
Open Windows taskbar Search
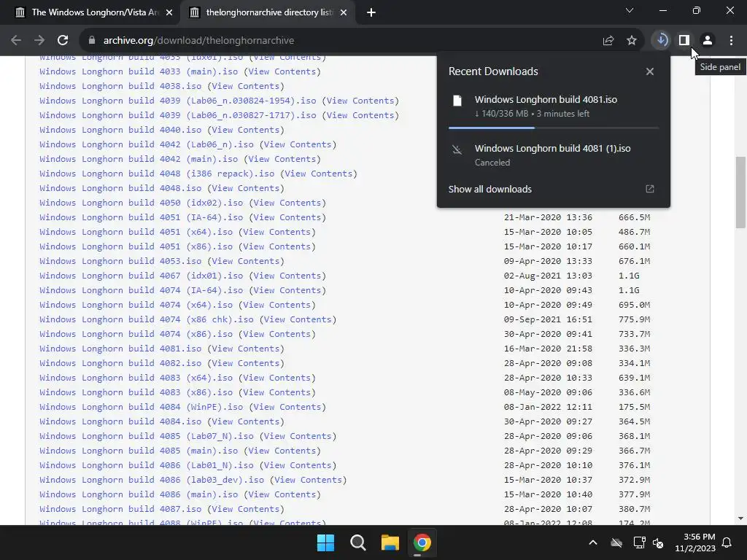click(x=357, y=542)
